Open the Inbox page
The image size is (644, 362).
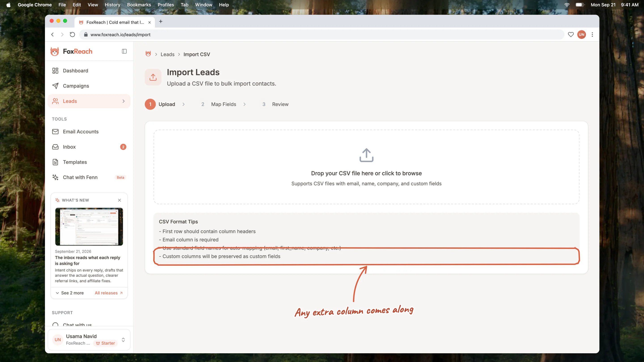89,147
